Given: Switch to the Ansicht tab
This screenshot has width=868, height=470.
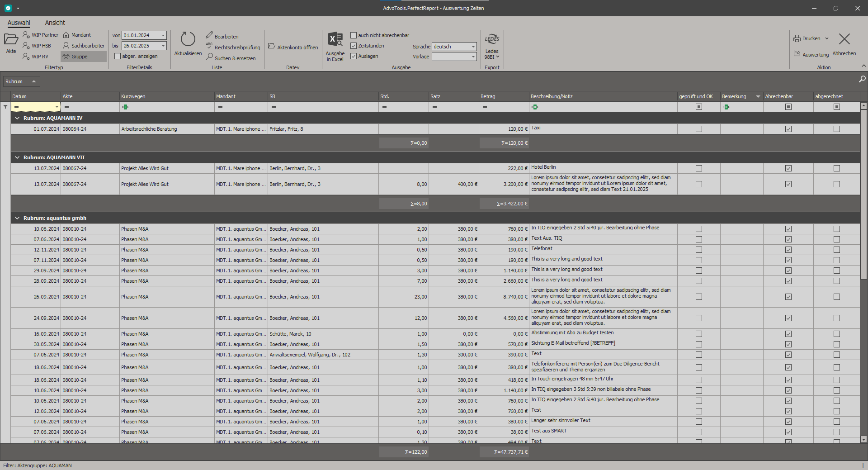Looking at the screenshot, I should click(x=55, y=23).
